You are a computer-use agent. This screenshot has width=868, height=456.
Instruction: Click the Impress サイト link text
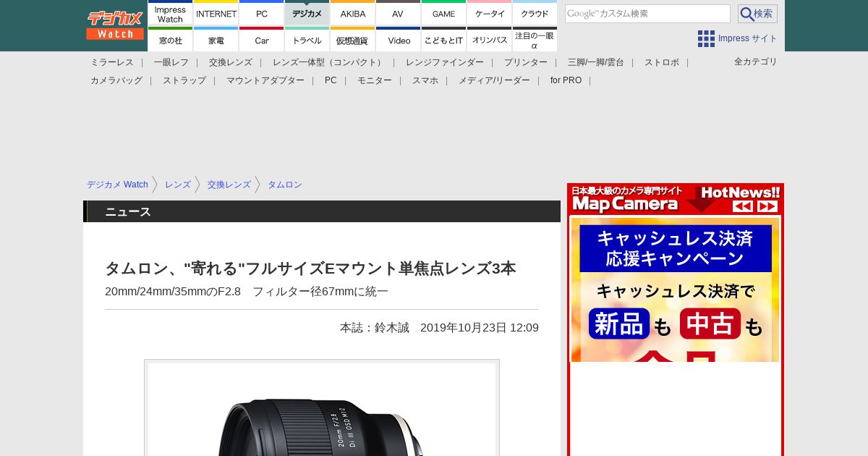tap(748, 38)
